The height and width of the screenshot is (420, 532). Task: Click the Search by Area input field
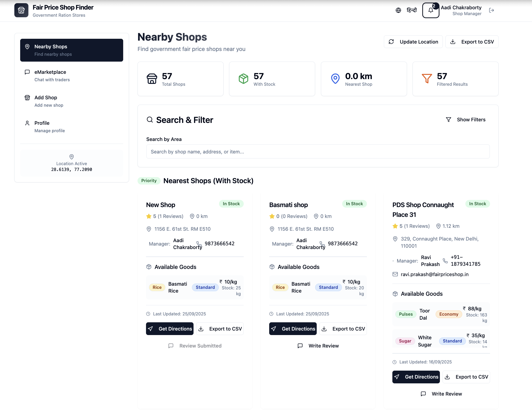(x=318, y=152)
